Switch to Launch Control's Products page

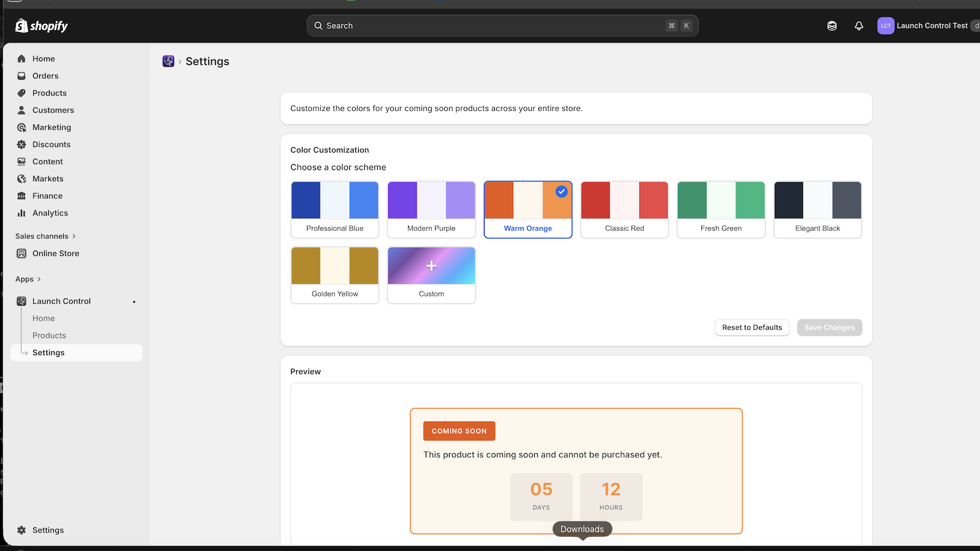coord(49,335)
